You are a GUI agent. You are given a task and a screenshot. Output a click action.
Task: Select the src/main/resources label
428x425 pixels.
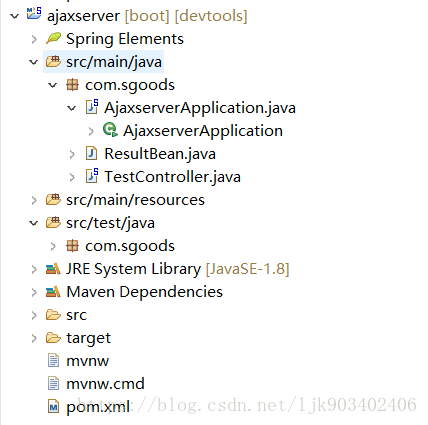point(135,200)
